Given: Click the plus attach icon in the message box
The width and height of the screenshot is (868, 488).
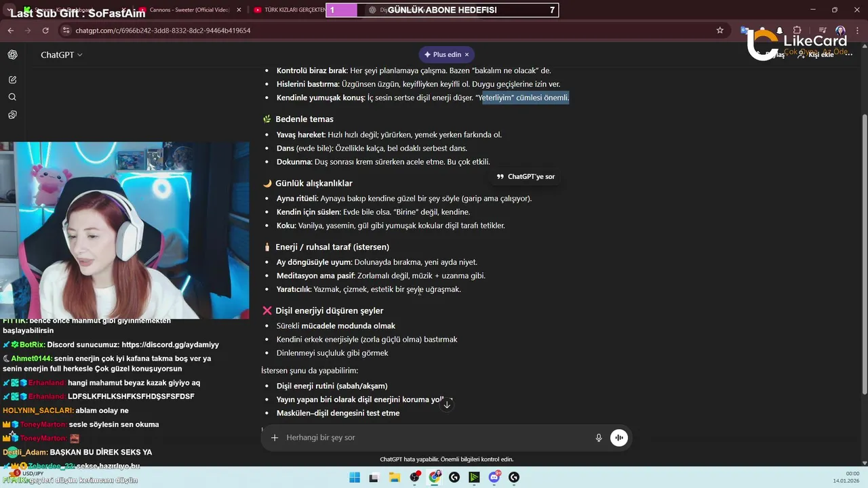Looking at the screenshot, I should [x=275, y=438].
